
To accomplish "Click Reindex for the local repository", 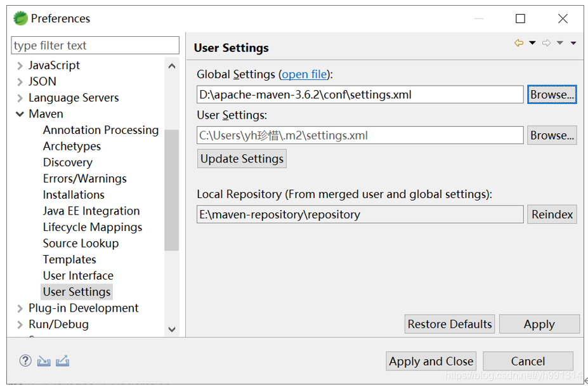I will (552, 214).
